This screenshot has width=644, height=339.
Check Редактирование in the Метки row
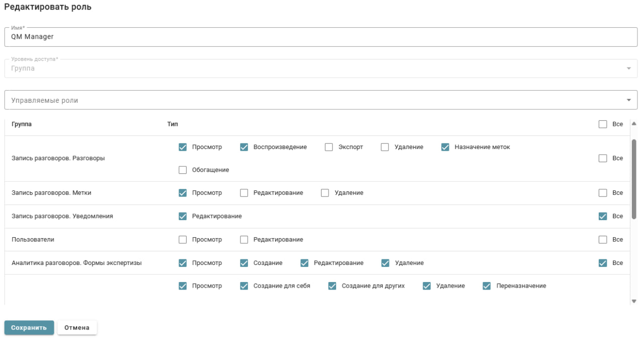[244, 193]
